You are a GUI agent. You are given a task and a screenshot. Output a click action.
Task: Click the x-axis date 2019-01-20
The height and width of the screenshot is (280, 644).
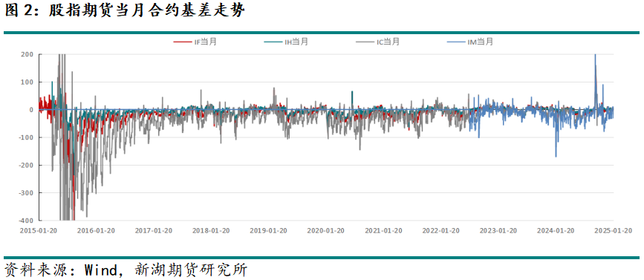click(269, 230)
